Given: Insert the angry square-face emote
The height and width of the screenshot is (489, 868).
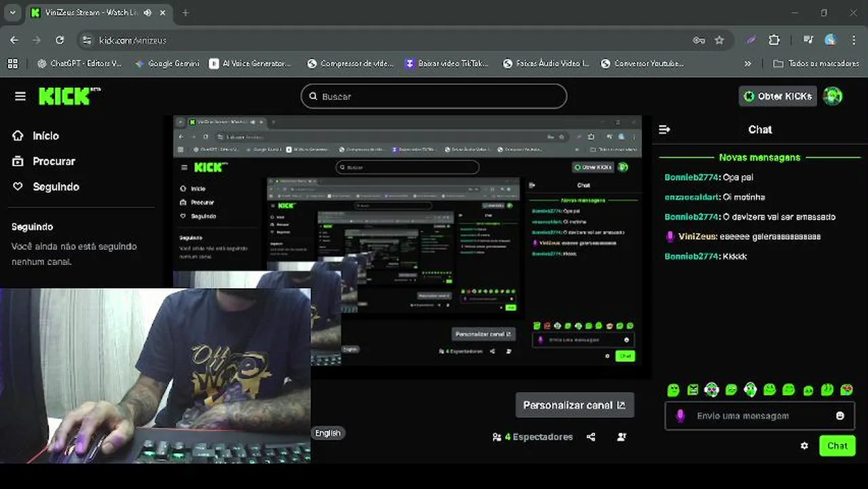Looking at the screenshot, I should click(693, 390).
